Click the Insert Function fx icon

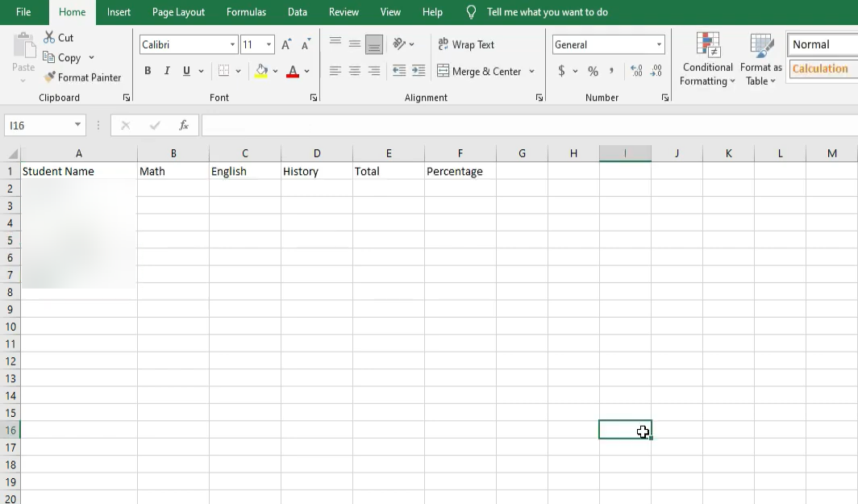click(184, 125)
